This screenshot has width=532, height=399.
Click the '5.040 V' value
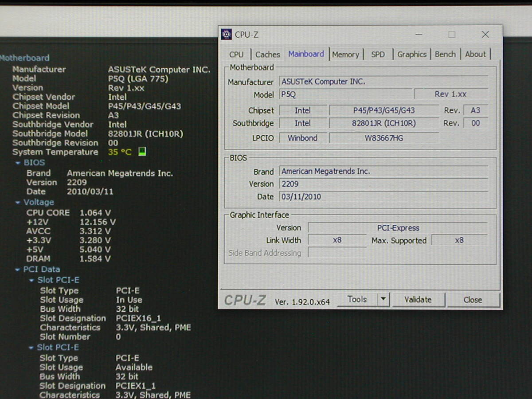click(x=95, y=250)
